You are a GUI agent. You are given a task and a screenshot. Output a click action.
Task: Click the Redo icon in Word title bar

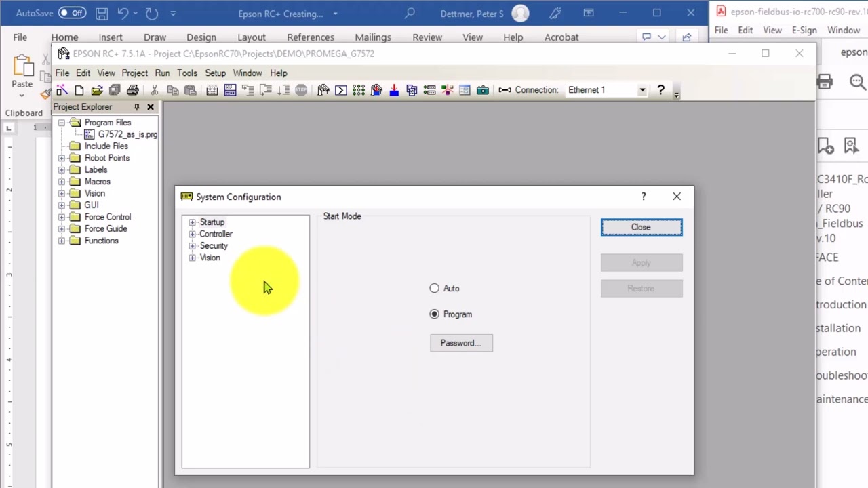[x=152, y=13]
